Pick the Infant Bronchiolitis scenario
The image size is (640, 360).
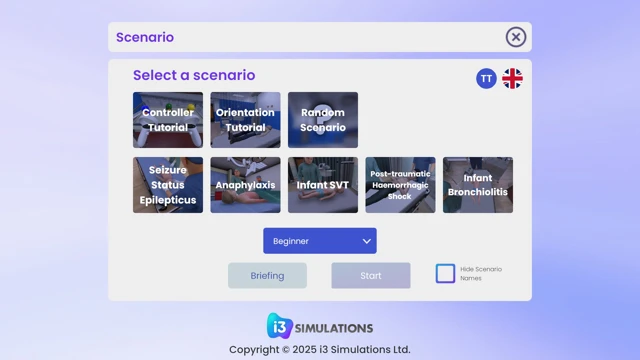[x=478, y=185]
